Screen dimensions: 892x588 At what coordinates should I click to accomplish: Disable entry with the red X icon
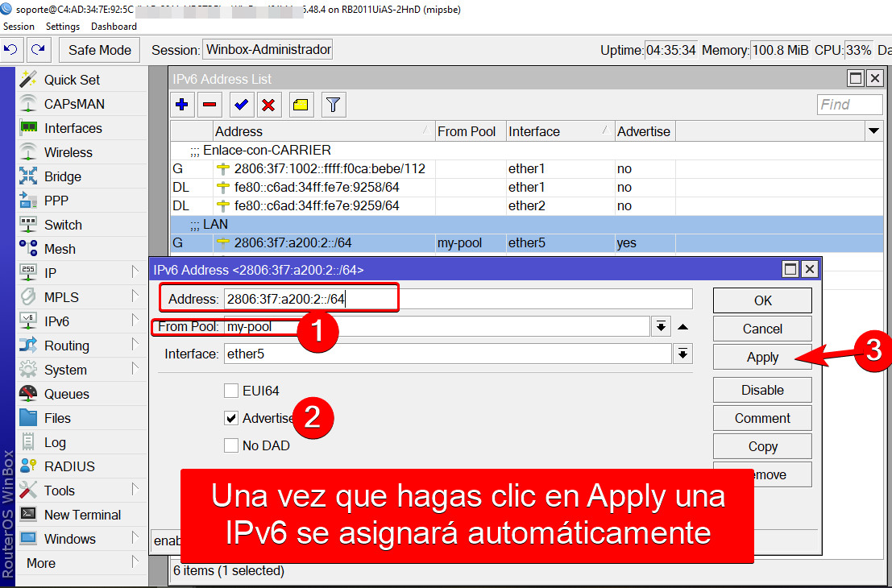[268, 104]
